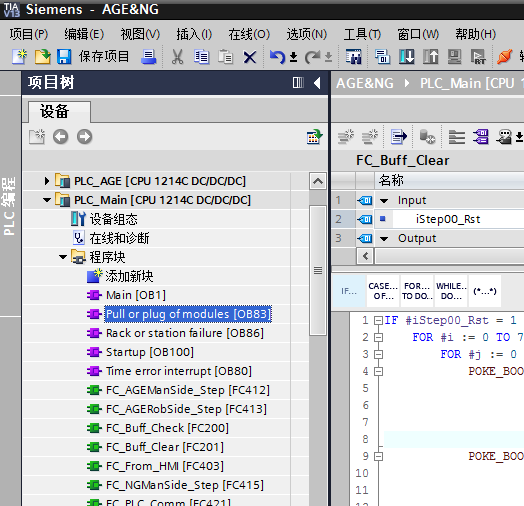The height and width of the screenshot is (506, 524).
Task: Open the 视图(V) menu
Action: (x=140, y=34)
